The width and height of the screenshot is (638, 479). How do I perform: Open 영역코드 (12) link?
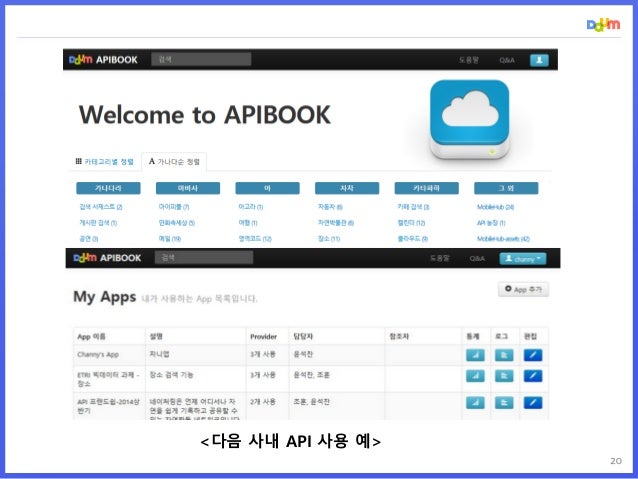pos(255,238)
